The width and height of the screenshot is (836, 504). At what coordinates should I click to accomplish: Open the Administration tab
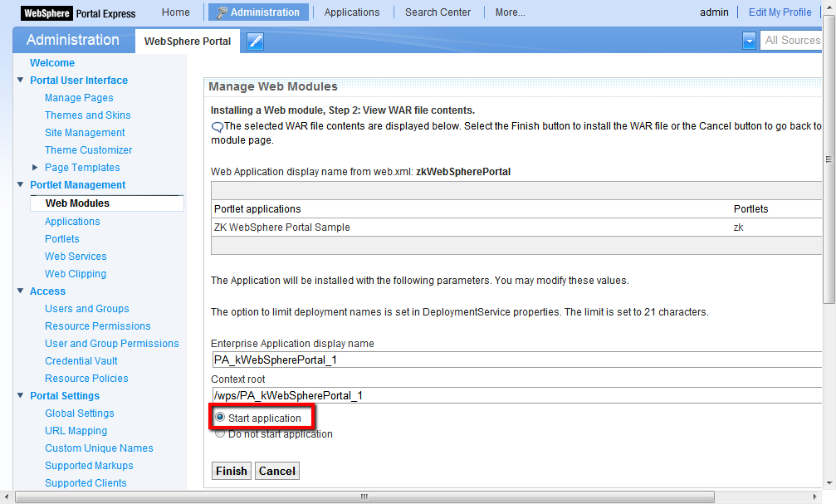tap(258, 12)
